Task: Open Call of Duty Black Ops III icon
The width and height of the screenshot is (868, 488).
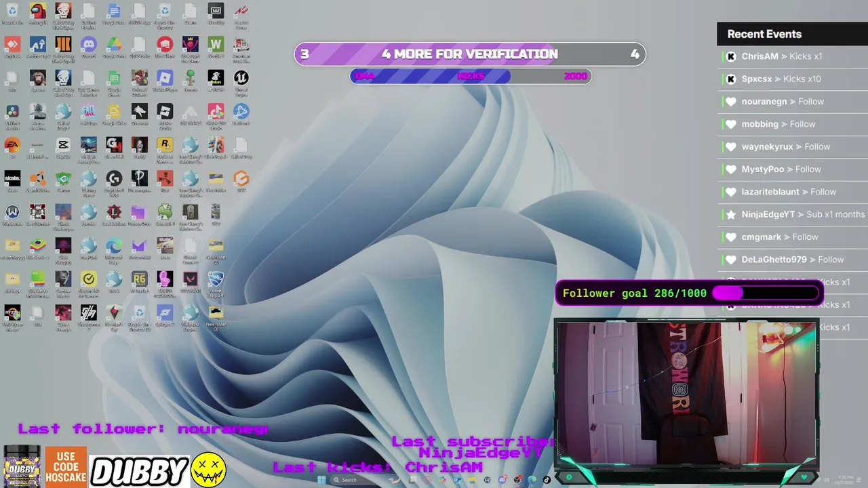Action: pyautogui.click(x=63, y=49)
